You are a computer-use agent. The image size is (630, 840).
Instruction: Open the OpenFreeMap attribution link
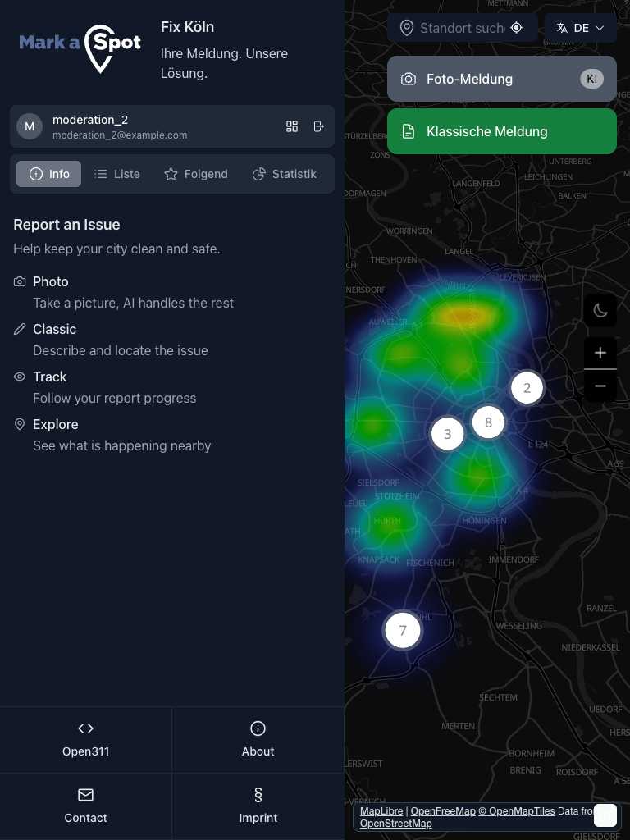tap(443, 811)
